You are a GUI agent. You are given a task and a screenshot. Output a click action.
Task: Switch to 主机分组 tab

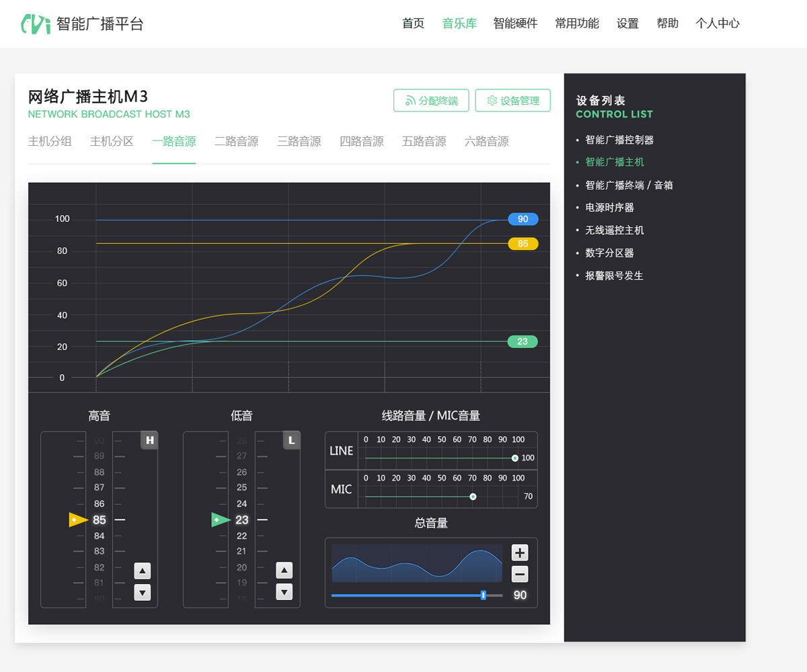tap(50, 142)
